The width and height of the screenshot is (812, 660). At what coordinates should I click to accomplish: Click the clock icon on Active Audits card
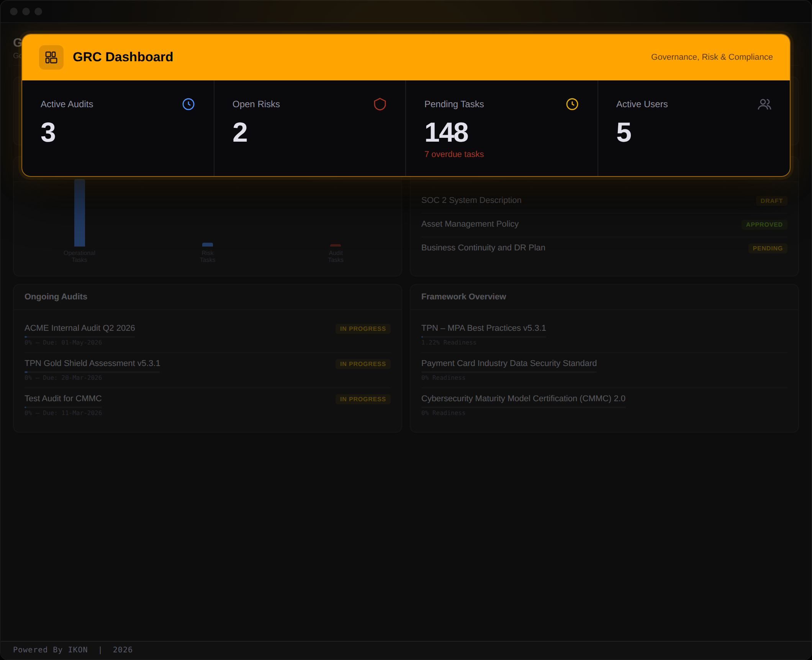tap(188, 104)
